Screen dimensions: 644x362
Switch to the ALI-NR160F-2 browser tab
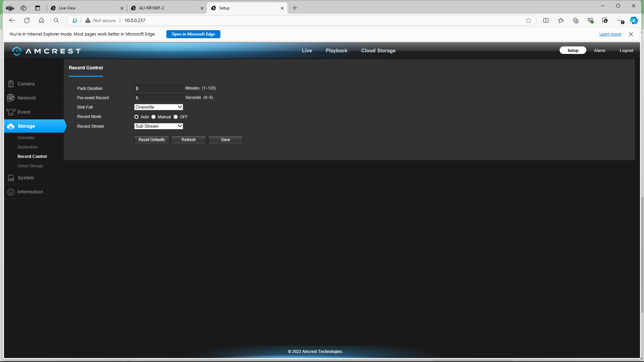click(x=167, y=8)
